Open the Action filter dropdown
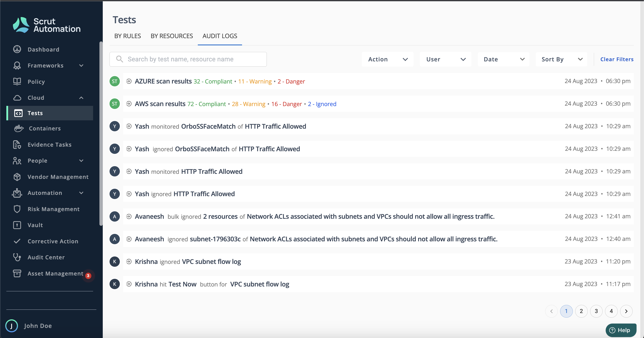 (387, 59)
